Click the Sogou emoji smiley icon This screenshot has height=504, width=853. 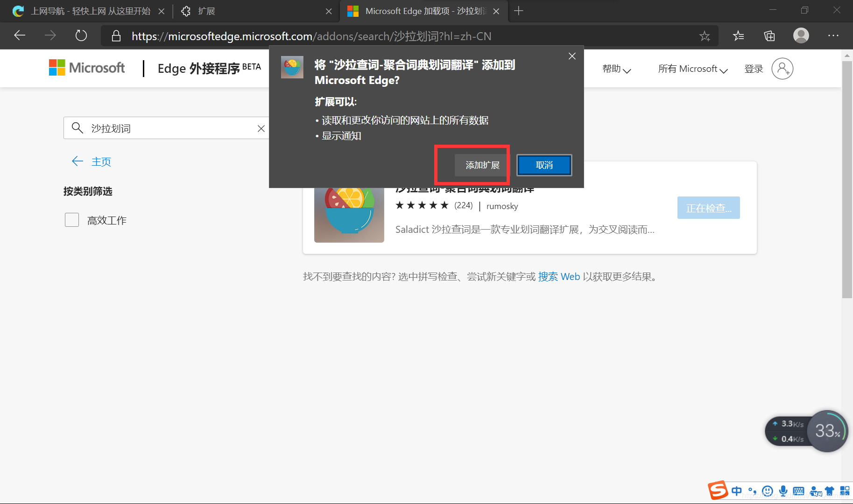pos(767,491)
